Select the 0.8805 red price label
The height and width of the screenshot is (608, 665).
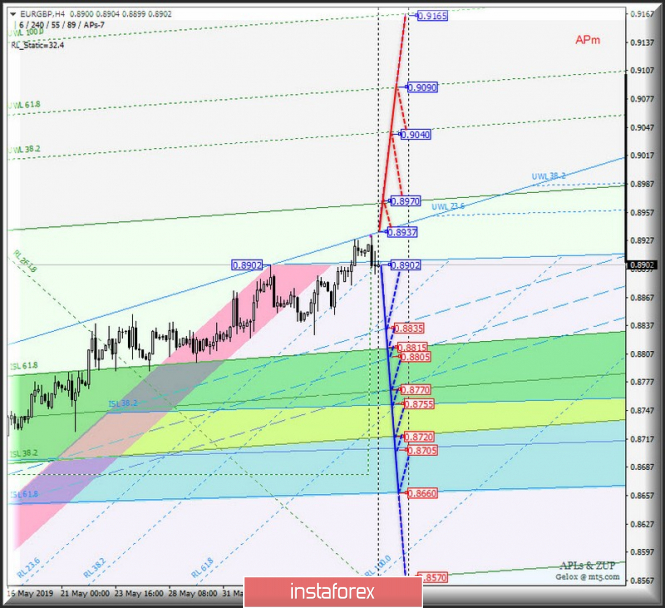click(x=416, y=357)
